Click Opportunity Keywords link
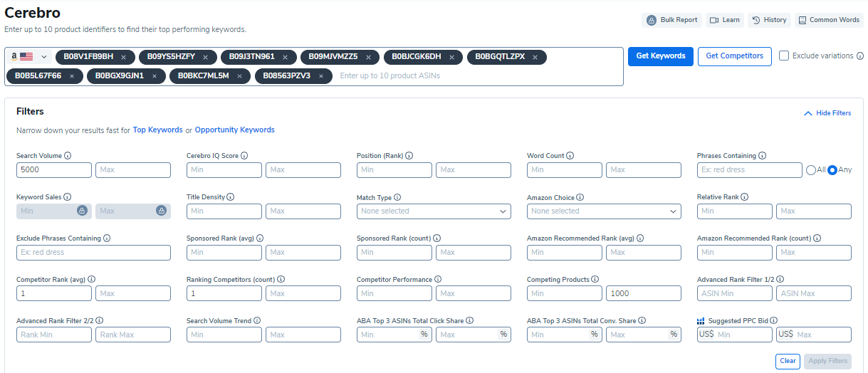 pyautogui.click(x=235, y=130)
